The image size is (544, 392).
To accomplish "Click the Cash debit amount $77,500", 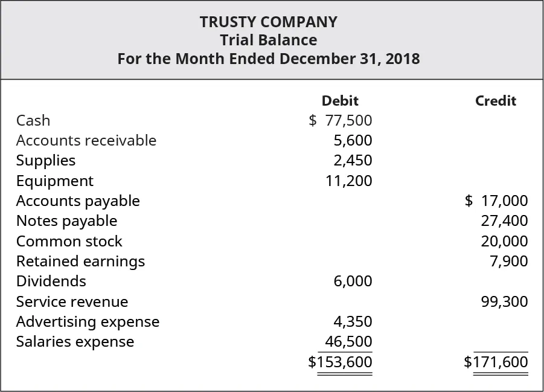I will (x=341, y=120).
